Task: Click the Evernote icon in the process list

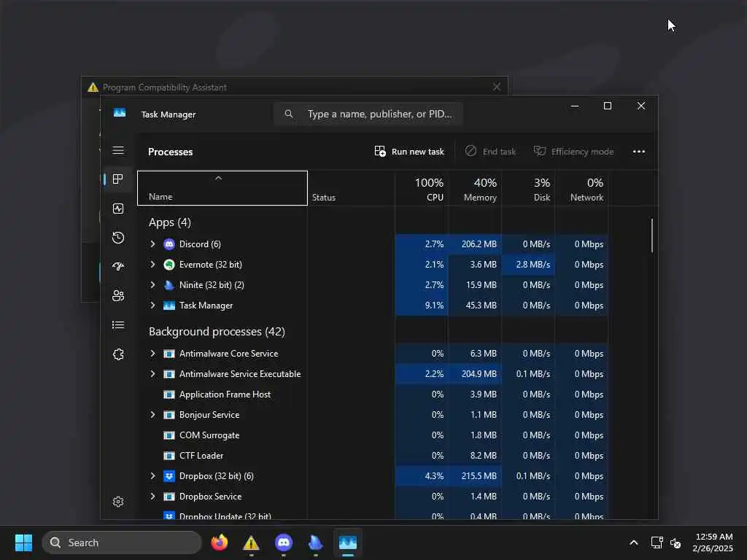Action: coord(169,265)
